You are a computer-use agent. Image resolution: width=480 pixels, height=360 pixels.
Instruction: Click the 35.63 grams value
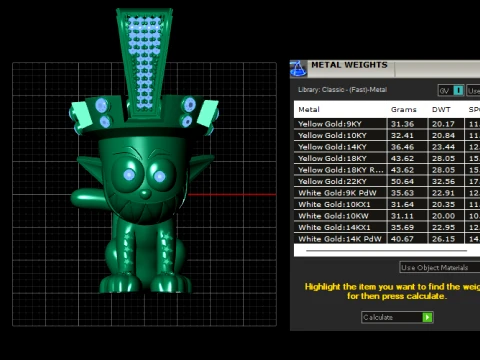402,193
